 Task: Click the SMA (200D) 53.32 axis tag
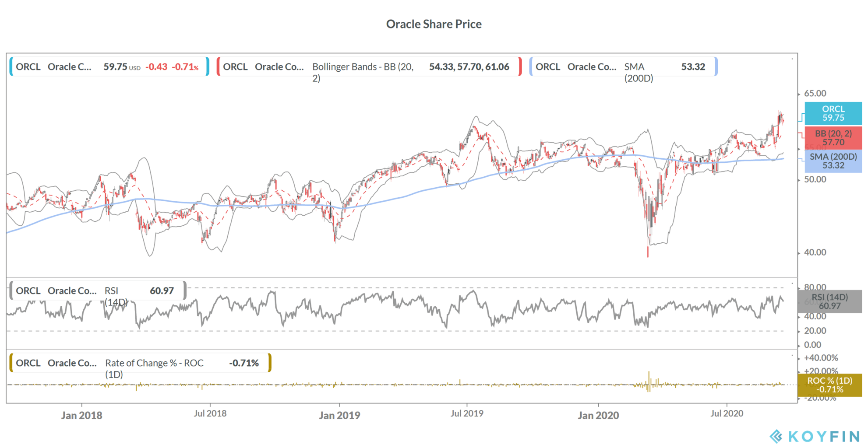pyautogui.click(x=833, y=161)
